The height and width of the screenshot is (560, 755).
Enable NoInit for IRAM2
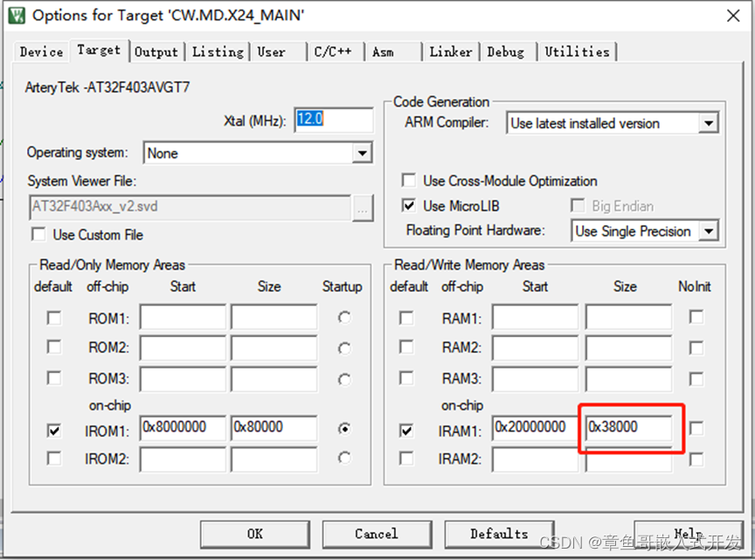[696, 459]
